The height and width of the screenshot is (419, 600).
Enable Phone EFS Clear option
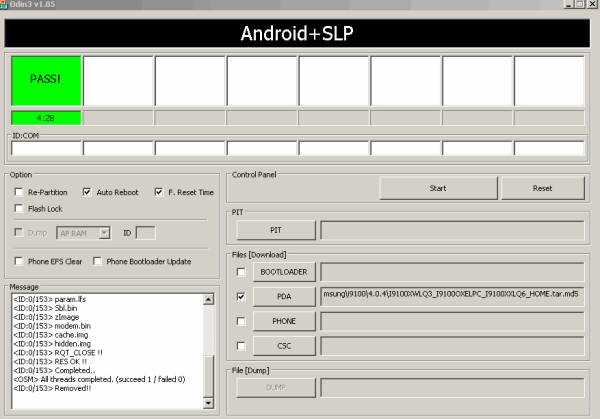coord(18,261)
